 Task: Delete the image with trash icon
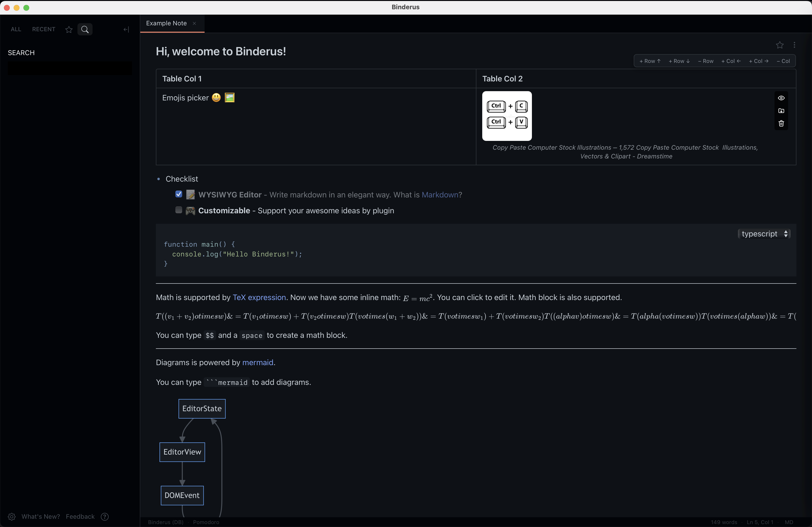click(781, 123)
